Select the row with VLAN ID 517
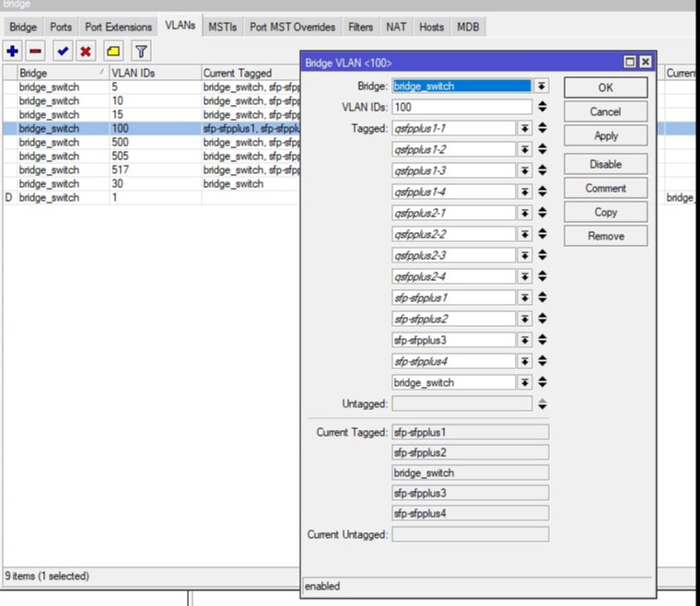 pos(152,170)
